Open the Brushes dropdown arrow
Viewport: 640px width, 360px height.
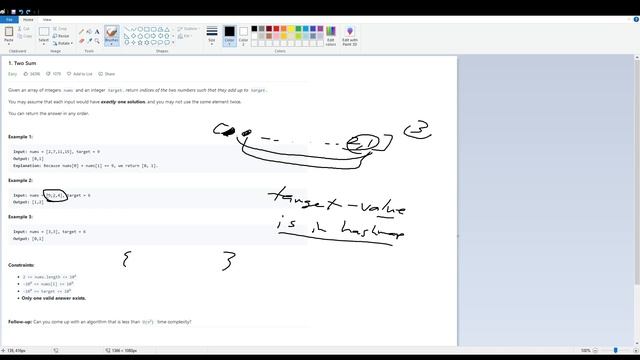[111, 44]
